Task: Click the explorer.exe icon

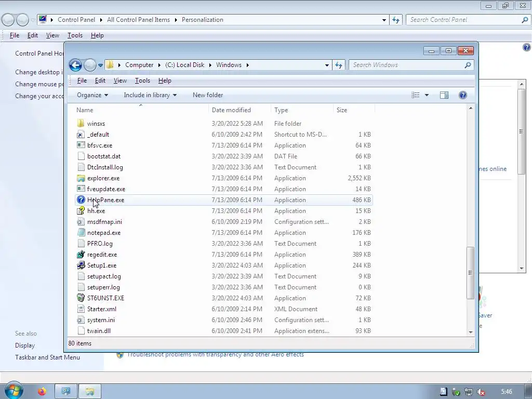Action: [x=81, y=178]
